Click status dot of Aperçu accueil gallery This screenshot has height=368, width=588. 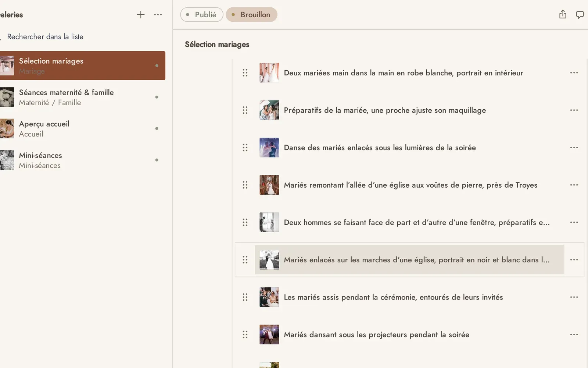[157, 128]
